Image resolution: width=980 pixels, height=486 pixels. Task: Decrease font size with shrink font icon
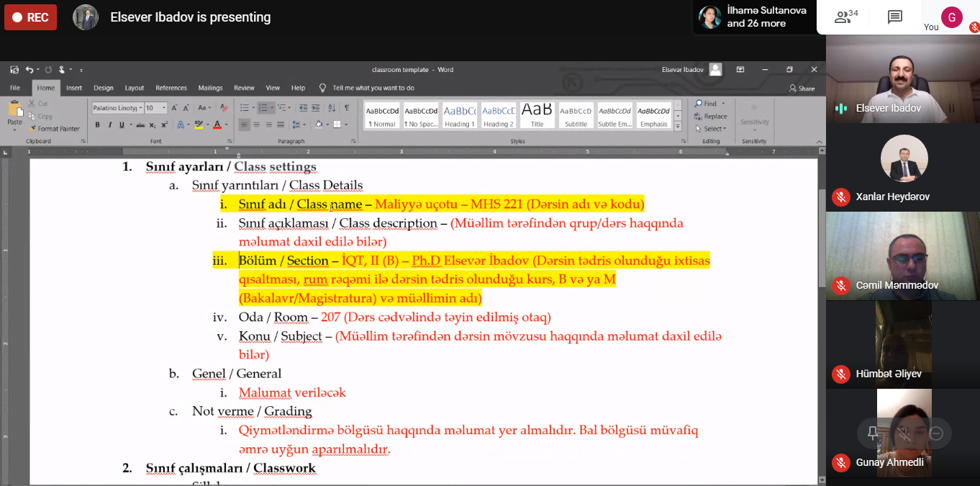(186, 108)
